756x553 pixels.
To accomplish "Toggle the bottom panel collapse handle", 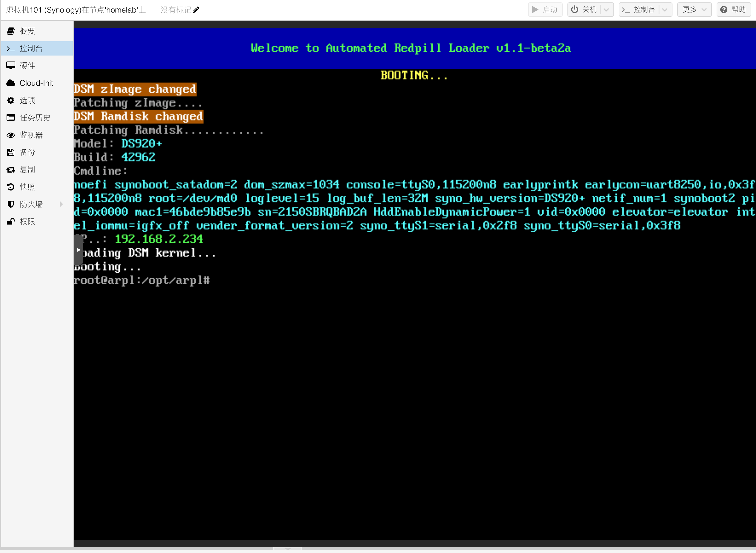I will coord(288,549).
